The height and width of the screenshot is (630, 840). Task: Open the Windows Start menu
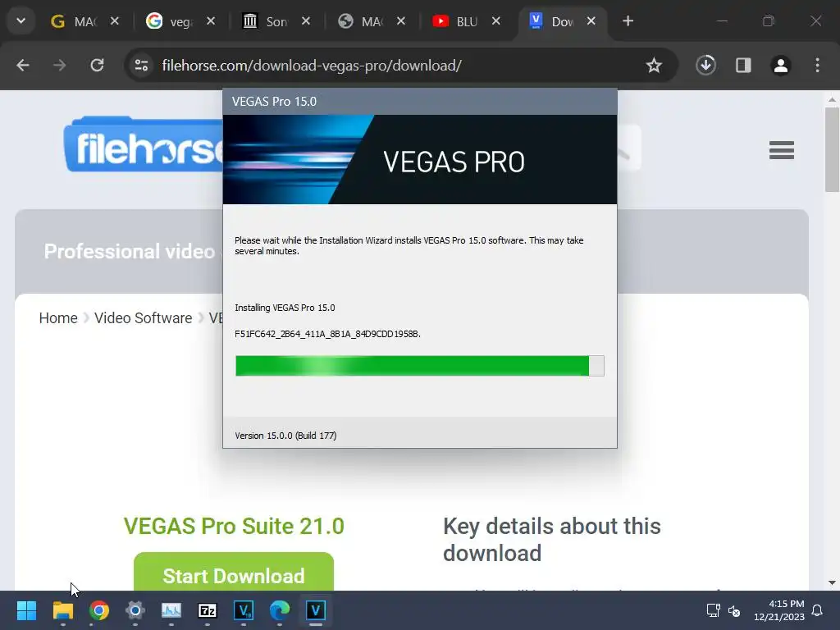pyautogui.click(x=26, y=610)
